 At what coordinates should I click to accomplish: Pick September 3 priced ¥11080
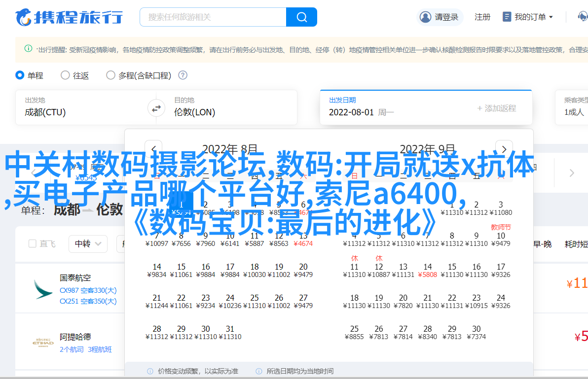pos(501,208)
